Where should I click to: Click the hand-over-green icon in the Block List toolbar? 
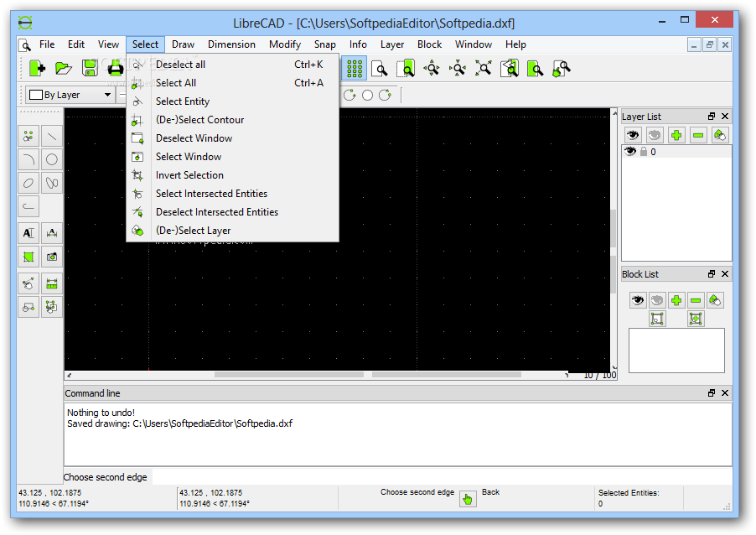pos(715,300)
